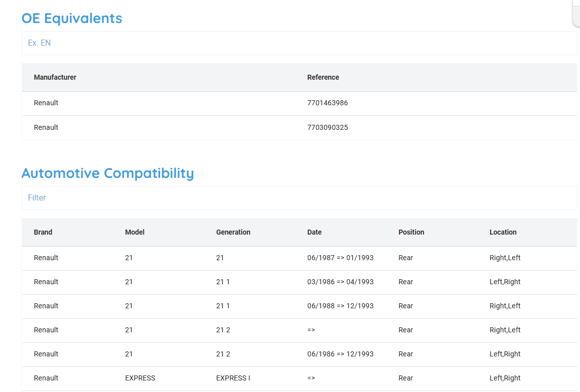Click the OE Equivalents heading

72,18
